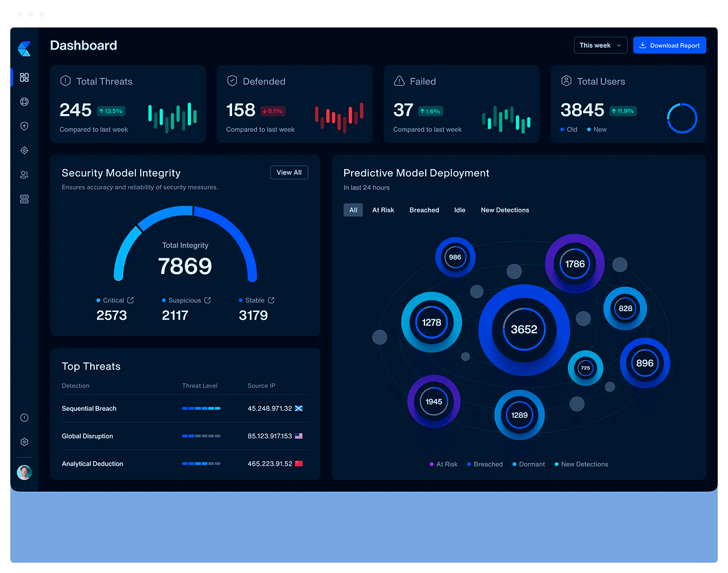Switch to the Breached tab

pyautogui.click(x=424, y=210)
